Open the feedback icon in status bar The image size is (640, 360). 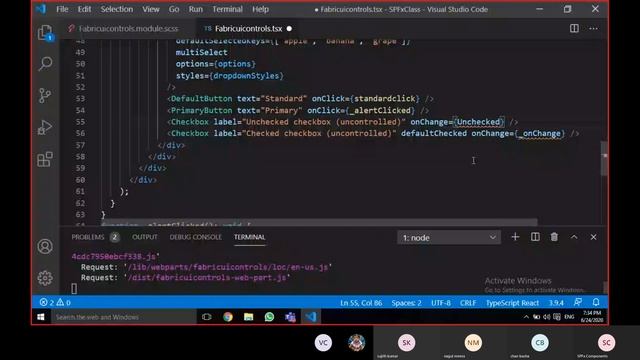coord(578,302)
